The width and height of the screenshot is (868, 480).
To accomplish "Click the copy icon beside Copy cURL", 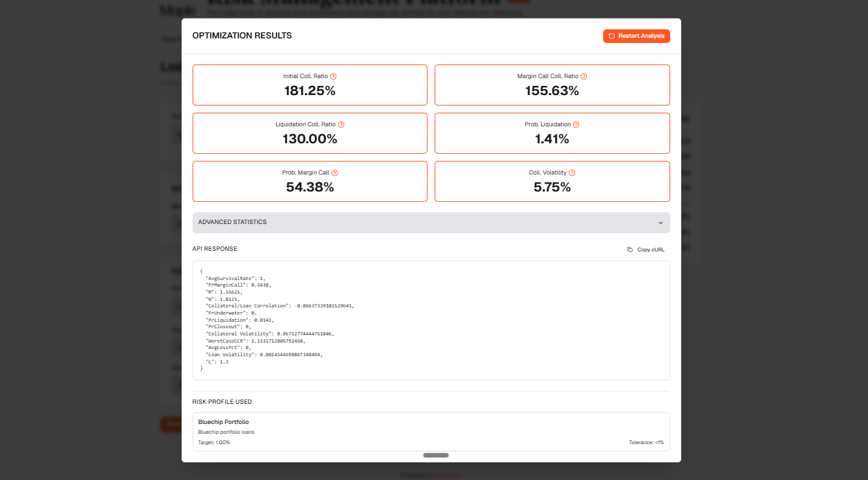I will (x=629, y=249).
